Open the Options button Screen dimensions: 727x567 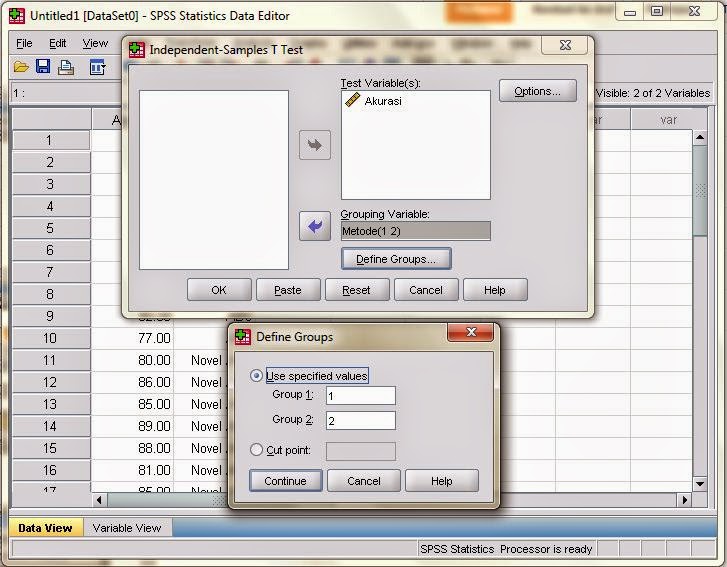pos(538,91)
